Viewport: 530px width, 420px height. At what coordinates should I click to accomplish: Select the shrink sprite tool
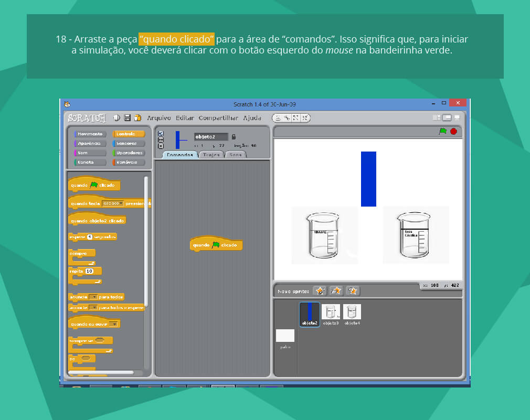click(x=305, y=118)
